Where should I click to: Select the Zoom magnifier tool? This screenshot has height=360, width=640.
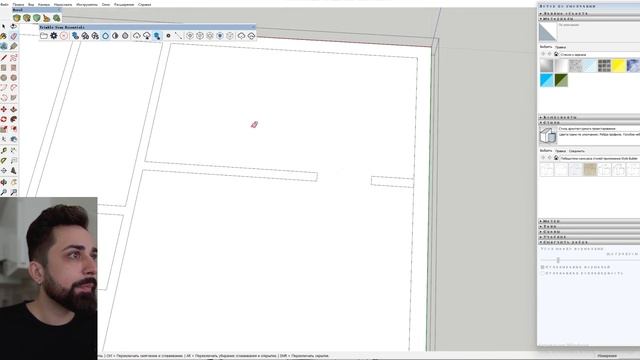click(4, 192)
